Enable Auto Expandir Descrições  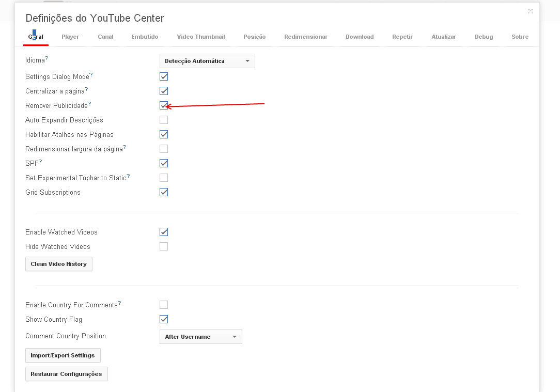[164, 120]
